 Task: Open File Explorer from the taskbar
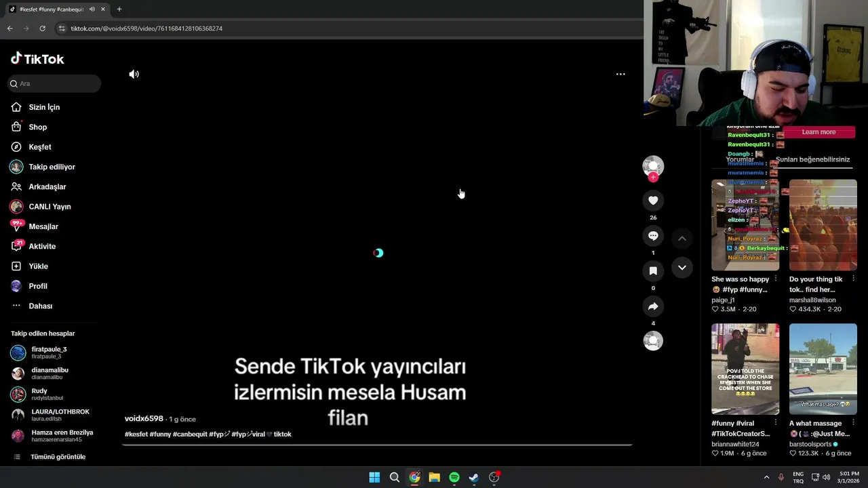coord(434,477)
